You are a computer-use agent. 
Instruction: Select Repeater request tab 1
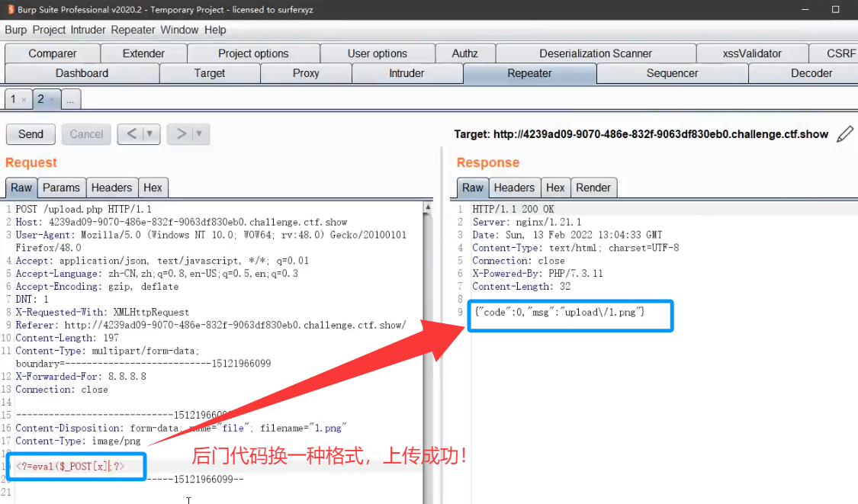pos(13,100)
